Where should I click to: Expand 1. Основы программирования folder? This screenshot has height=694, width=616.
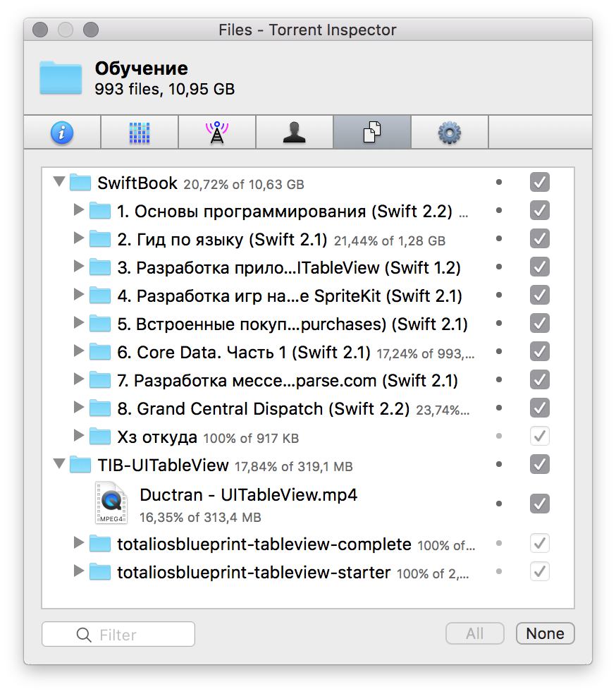[79, 209]
